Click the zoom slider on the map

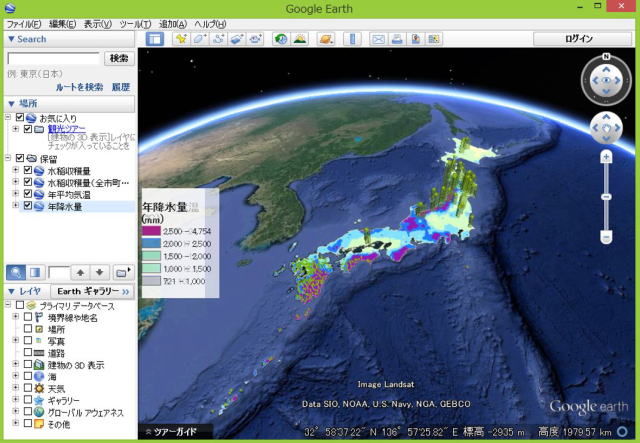pos(606,196)
